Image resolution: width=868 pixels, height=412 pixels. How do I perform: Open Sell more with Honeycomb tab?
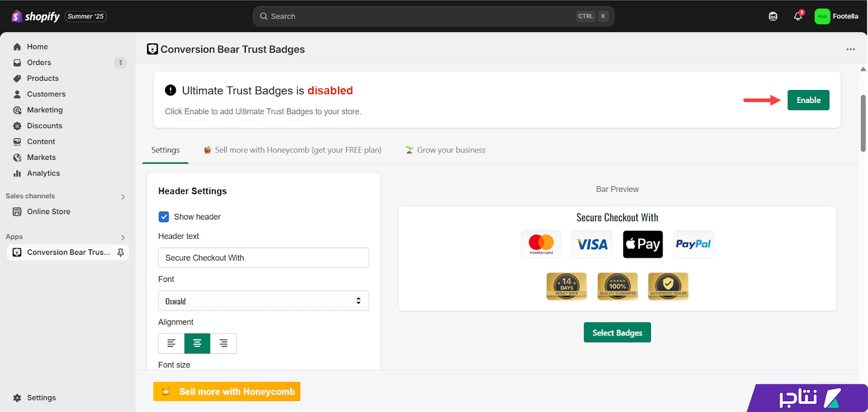[292, 150]
